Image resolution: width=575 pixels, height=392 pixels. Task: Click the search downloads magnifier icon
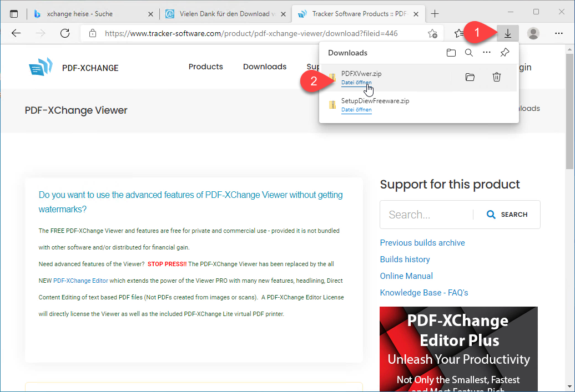point(469,53)
